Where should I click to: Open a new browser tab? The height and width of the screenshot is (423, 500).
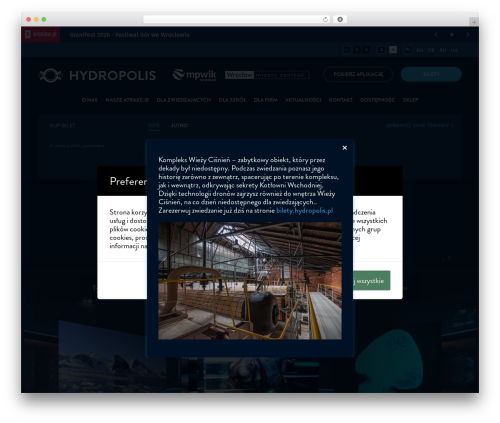point(474,22)
